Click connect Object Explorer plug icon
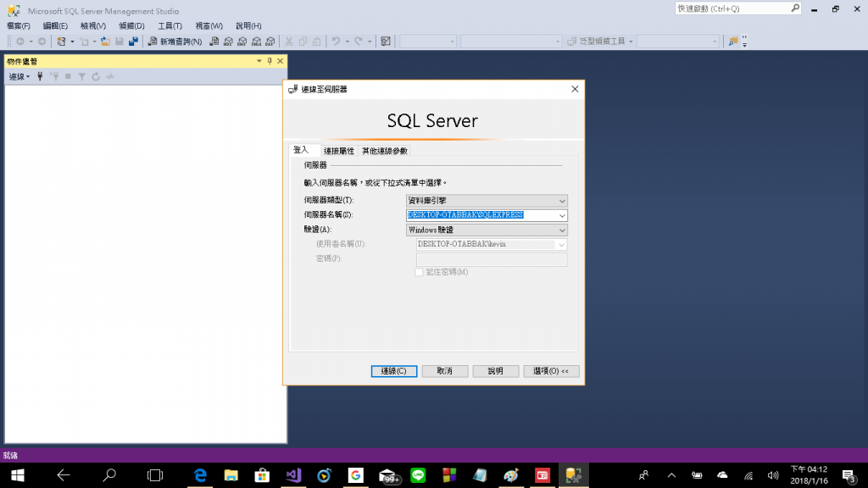The width and height of the screenshot is (868, 488). 40,77
